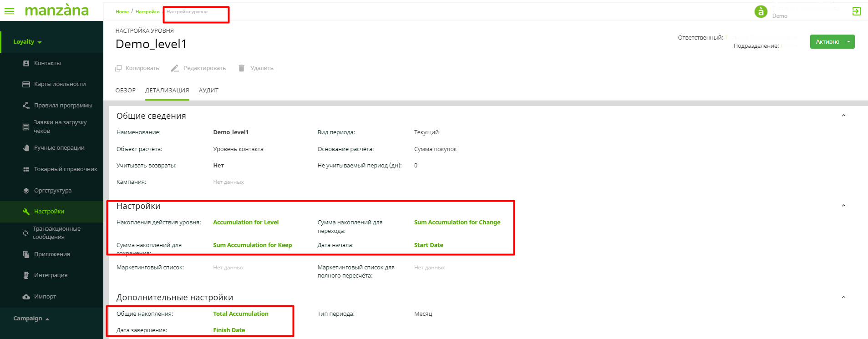Open the Accumulation for Level link

[246, 223]
